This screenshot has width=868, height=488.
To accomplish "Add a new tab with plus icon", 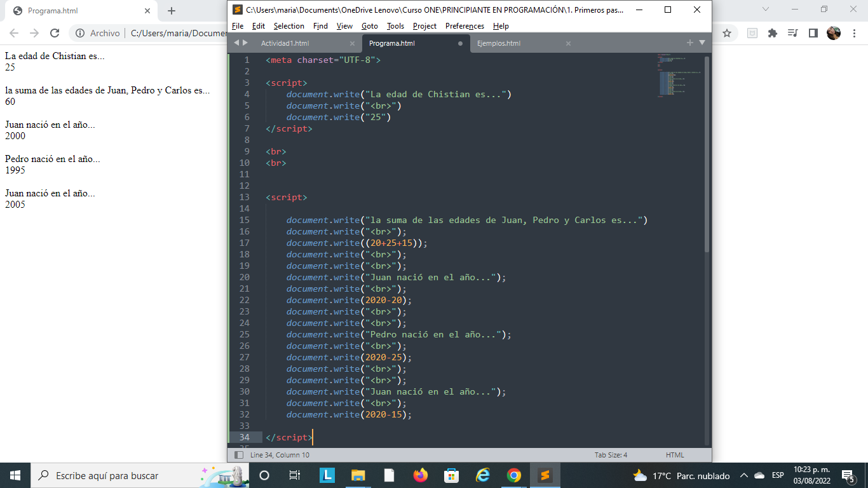I will [x=690, y=43].
